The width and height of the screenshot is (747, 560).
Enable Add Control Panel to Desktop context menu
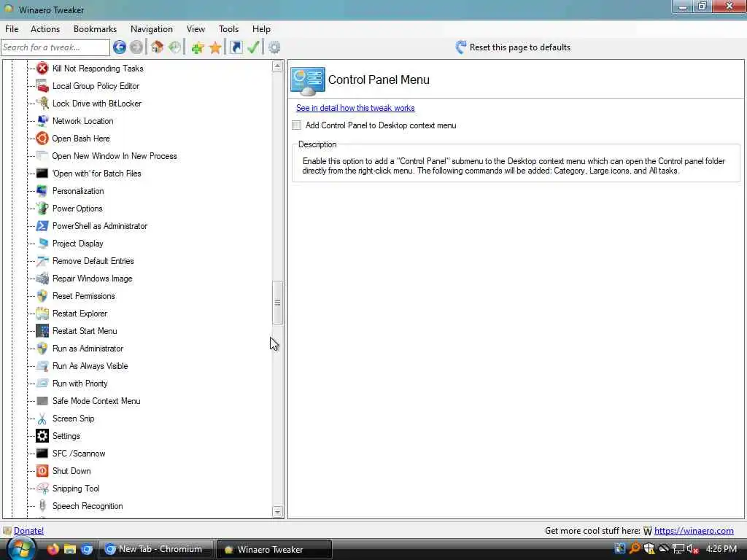(x=297, y=125)
